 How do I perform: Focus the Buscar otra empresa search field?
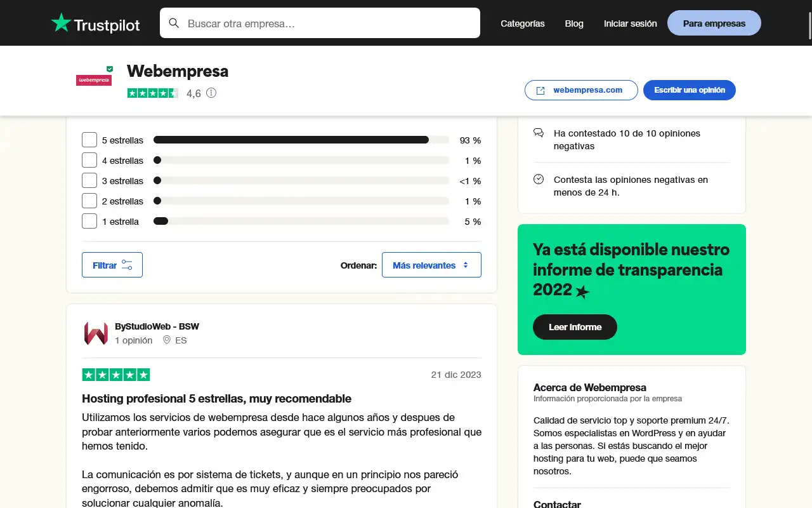(320, 23)
